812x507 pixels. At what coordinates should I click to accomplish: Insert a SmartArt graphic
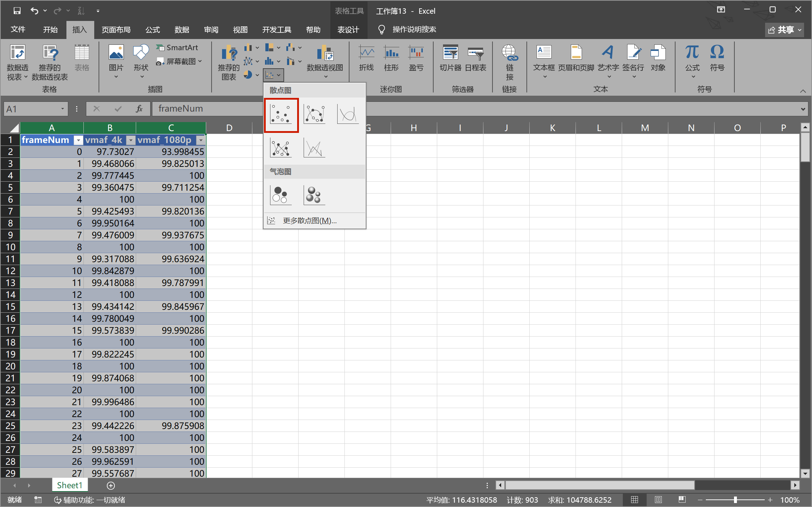coord(177,48)
